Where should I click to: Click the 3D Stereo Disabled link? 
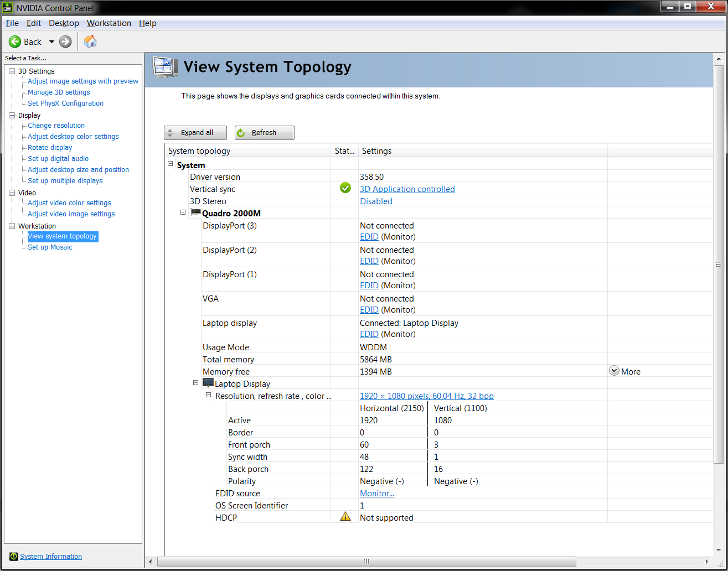[376, 201]
